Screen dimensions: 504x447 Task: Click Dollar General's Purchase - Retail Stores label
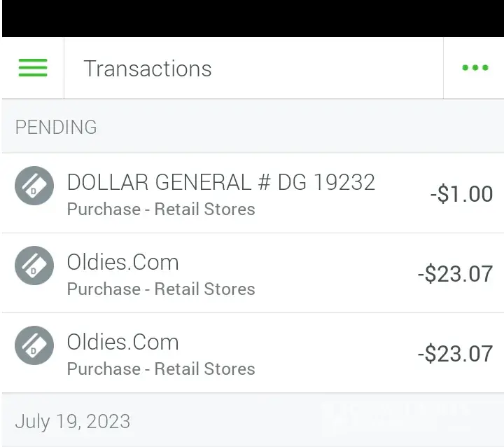pyautogui.click(x=161, y=209)
